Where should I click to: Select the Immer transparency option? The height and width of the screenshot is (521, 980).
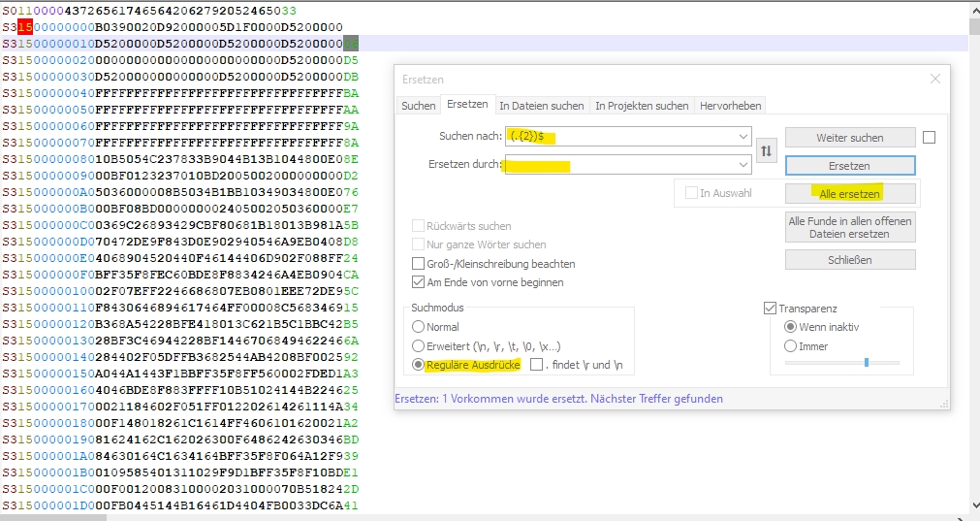pos(790,346)
